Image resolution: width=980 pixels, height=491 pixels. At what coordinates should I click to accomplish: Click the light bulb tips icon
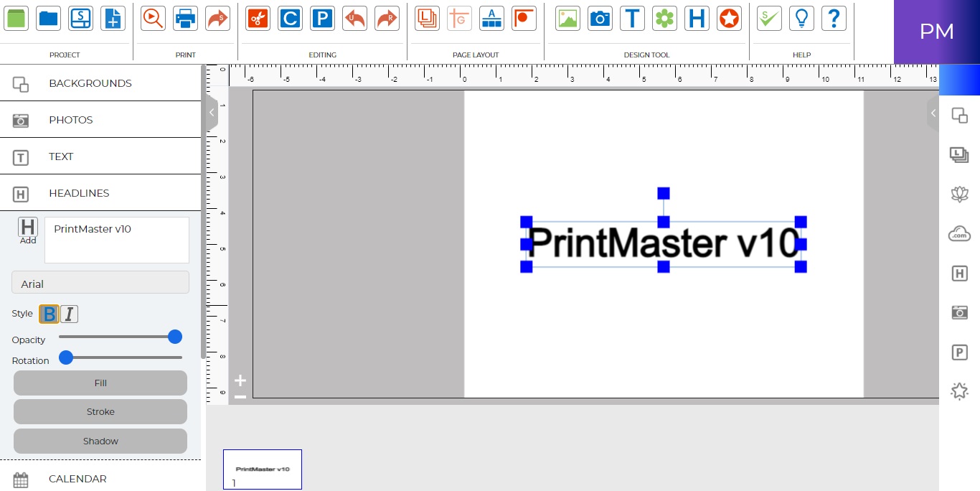pyautogui.click(x=801, y=18)
